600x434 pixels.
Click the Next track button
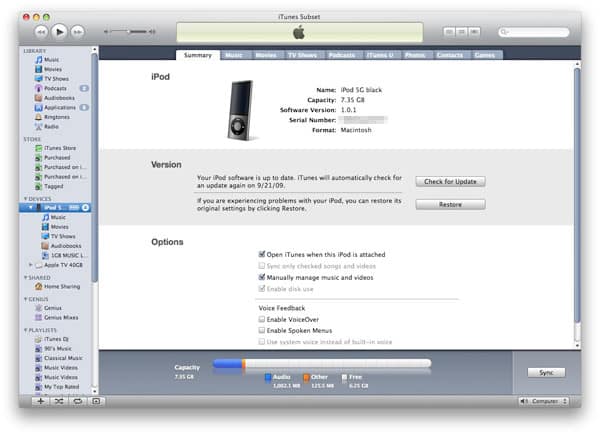coord(78,32)
